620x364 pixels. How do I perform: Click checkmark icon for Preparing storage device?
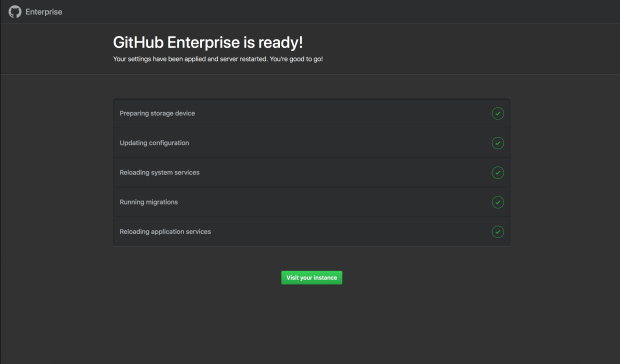point(498,113)
